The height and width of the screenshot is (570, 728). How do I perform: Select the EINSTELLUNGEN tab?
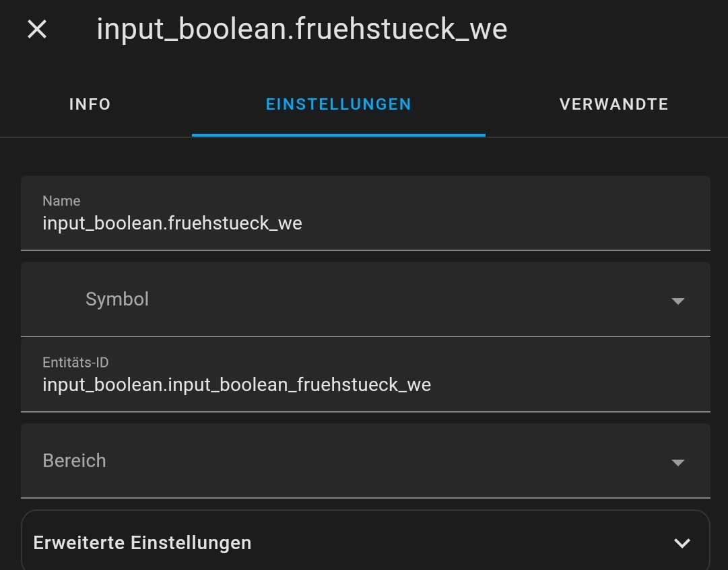point(338,104)
